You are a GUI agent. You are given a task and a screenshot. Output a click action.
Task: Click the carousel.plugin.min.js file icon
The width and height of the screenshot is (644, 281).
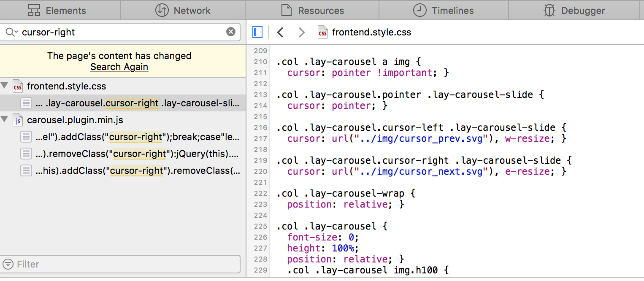tap(18, 120)
